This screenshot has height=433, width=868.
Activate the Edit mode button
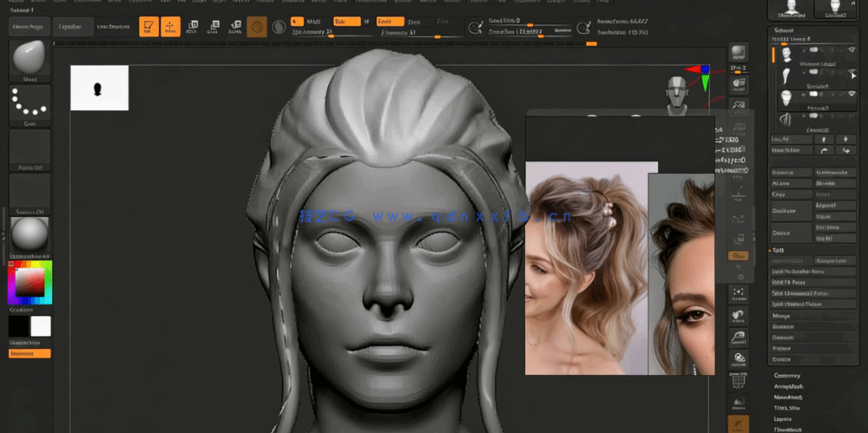click(x=148, y=27)
